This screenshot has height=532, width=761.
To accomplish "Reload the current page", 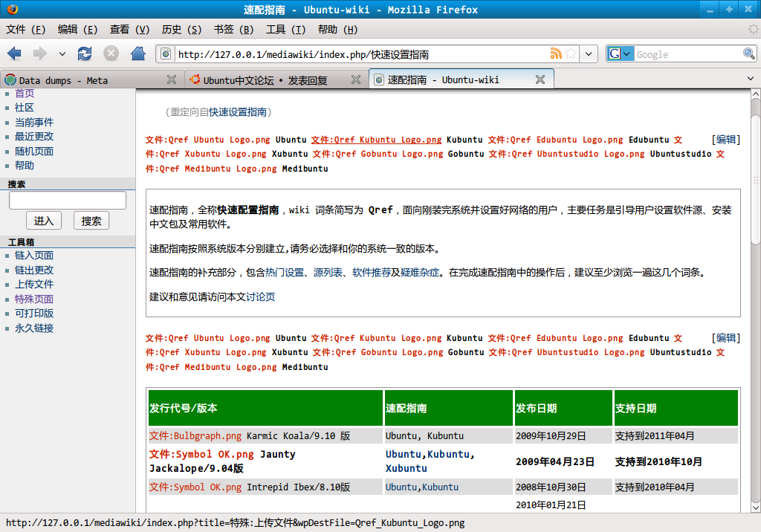I will (85, 53).
